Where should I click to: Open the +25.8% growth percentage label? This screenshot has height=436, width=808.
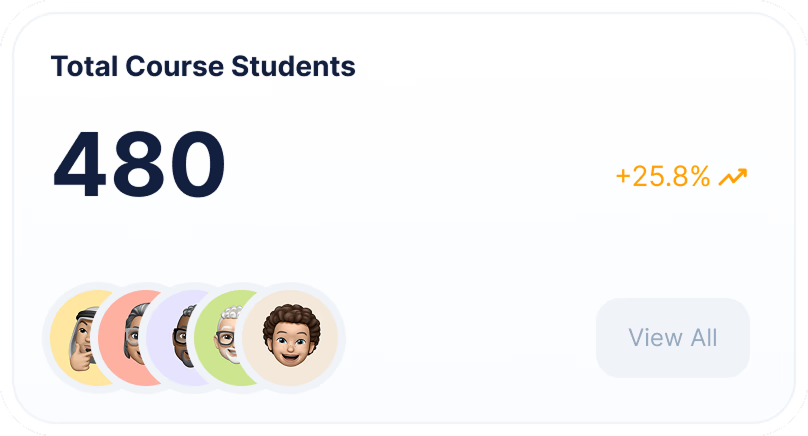pos(663,177)
